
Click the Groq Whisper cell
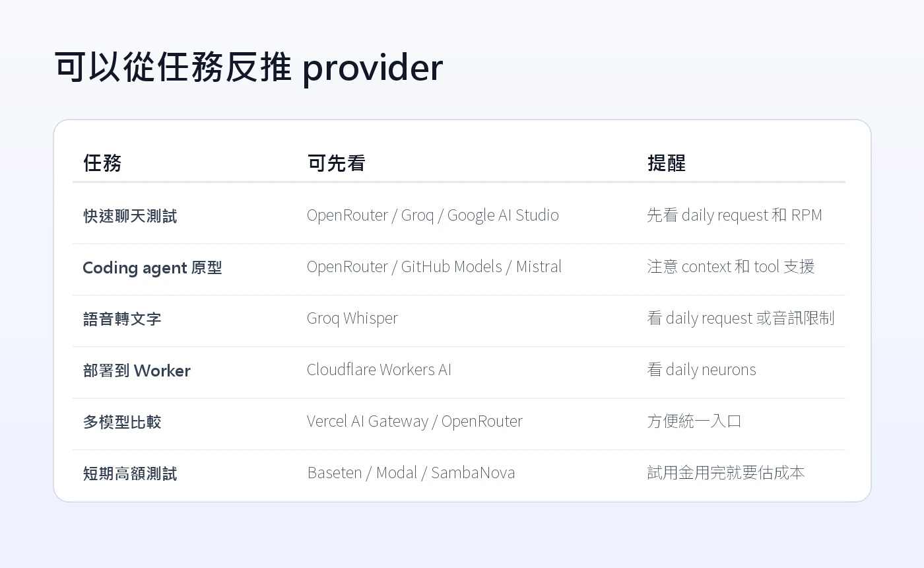pos(352,318)
